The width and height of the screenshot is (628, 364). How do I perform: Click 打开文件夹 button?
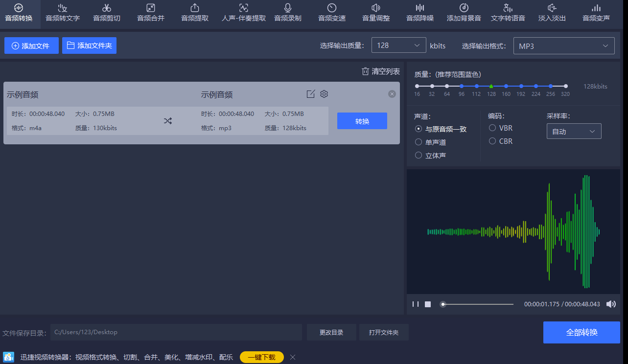(x=384, y=332)
